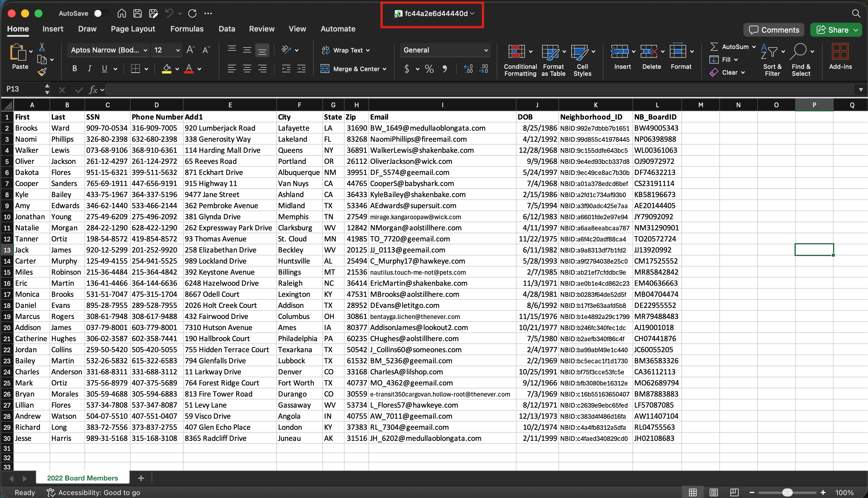This screenshot has height=498, width=868.
Task: Expand the General number format dropdown
Action: (486, 50)
